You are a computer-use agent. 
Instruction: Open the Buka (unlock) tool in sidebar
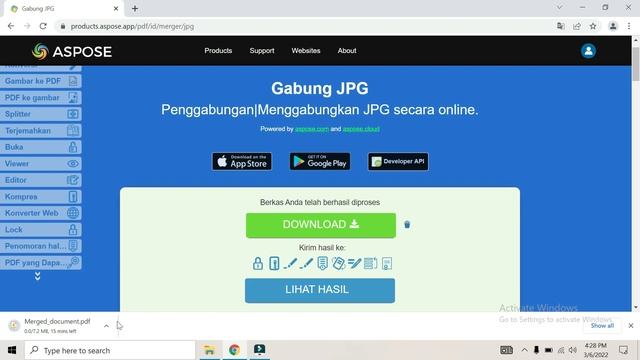coord(41,147)
